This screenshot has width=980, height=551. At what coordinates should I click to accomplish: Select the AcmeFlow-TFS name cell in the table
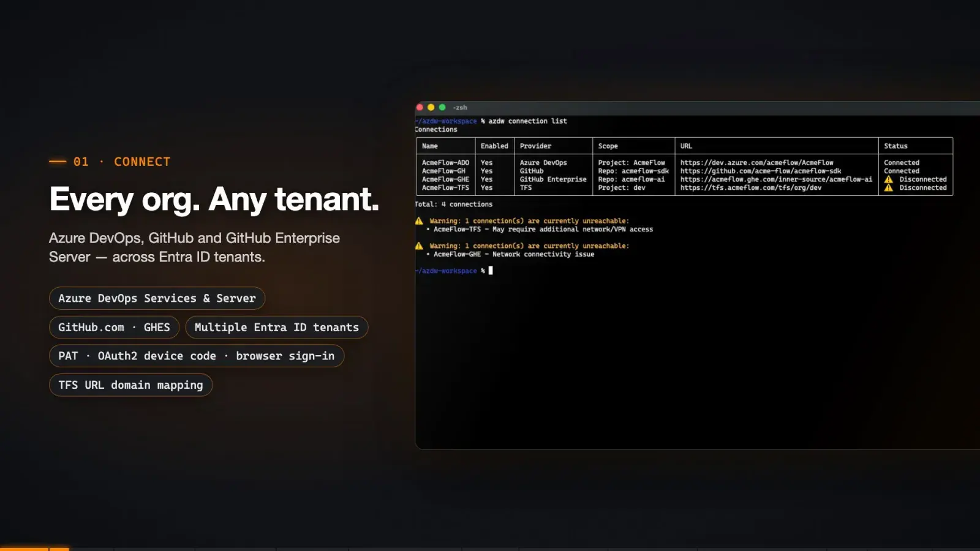(445, 188)
